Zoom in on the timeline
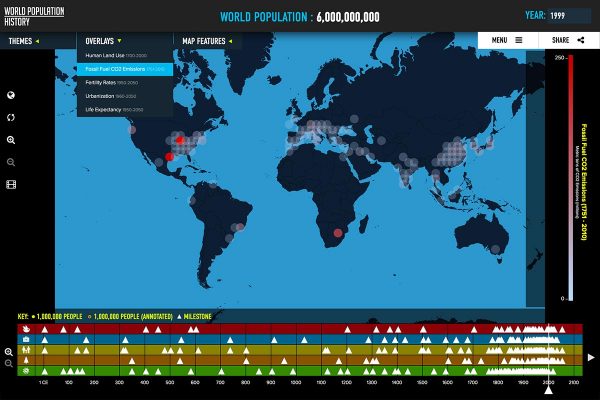 8,352
